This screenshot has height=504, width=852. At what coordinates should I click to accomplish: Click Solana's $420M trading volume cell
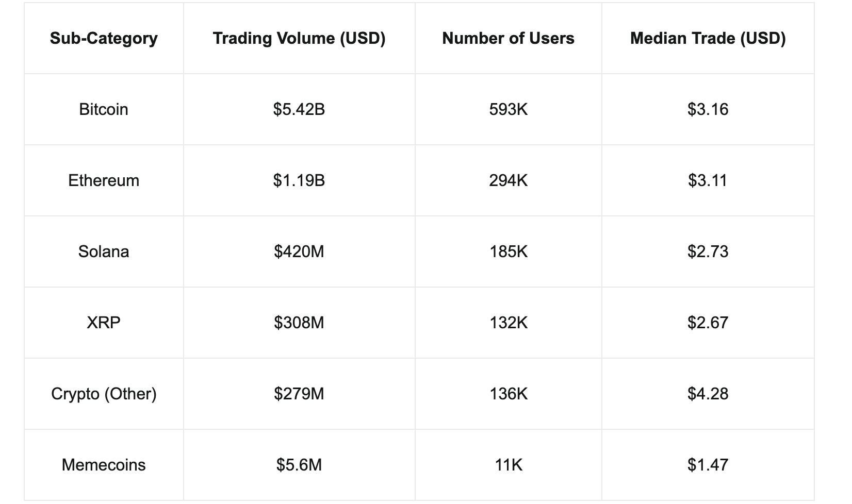click(299, 251)
